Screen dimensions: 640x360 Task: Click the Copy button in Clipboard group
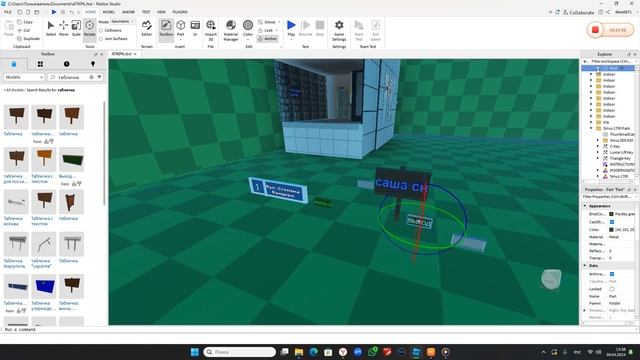pos(25,22)
